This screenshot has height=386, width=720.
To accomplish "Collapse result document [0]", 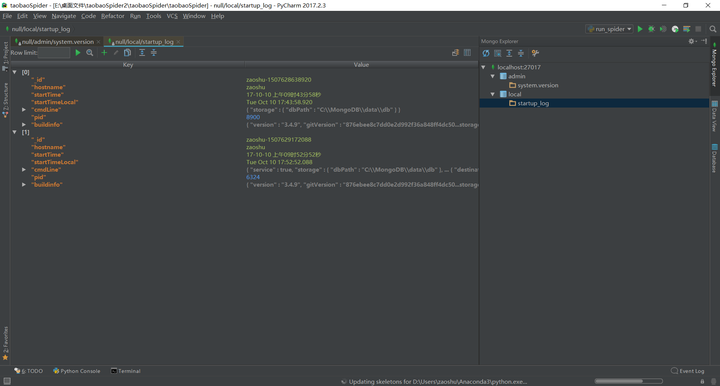I will pyautogui.click(x=15, y=72).
